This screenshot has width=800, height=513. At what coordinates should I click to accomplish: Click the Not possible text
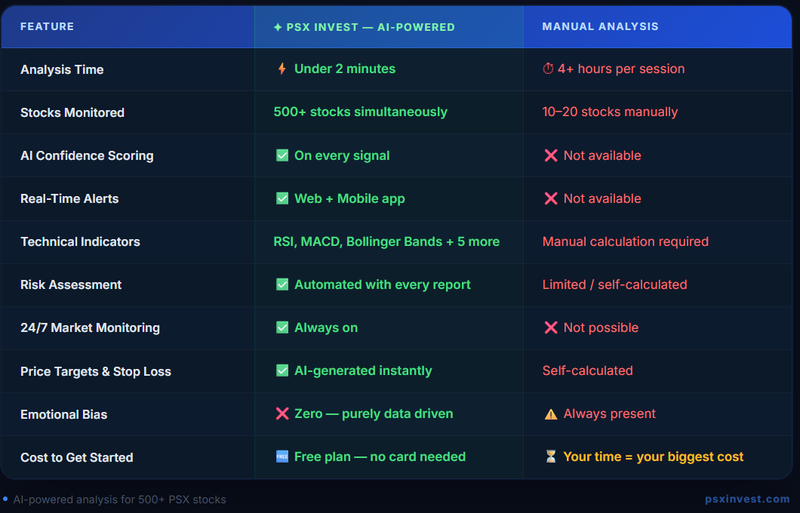[601, 328]
